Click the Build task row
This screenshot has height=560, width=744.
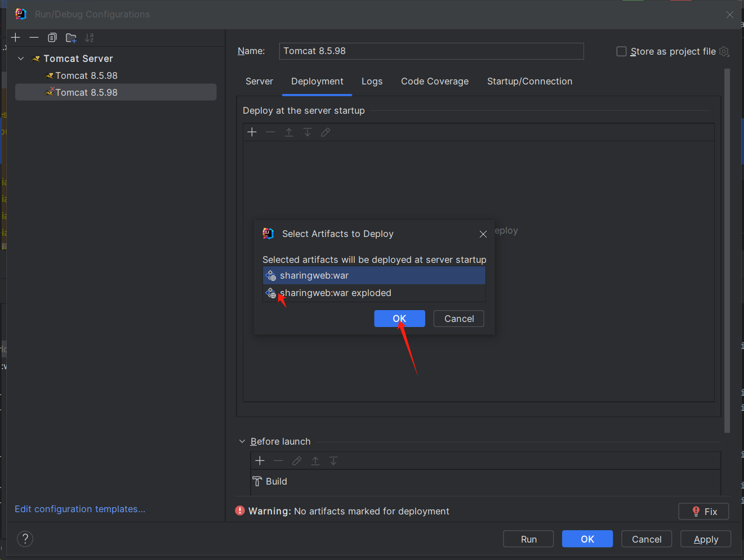(x=485, y=481)
